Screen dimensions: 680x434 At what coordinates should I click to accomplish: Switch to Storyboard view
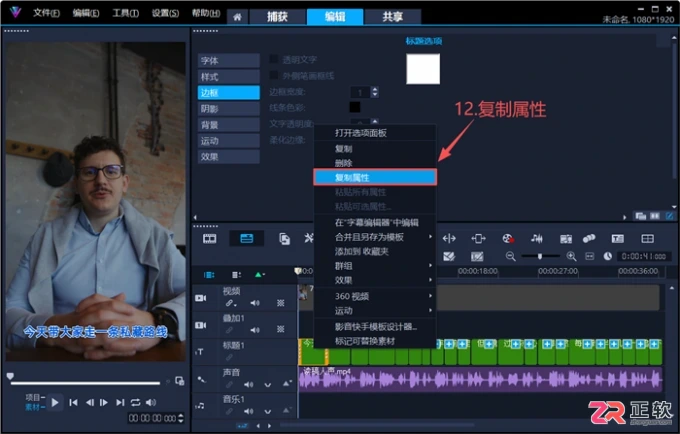[x=209, y=238]
